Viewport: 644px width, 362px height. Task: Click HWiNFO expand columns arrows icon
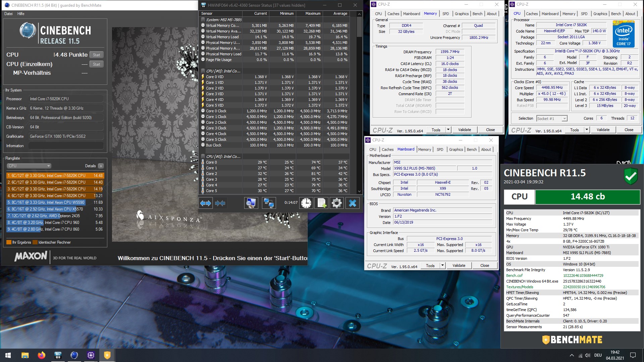click(206, 203)
